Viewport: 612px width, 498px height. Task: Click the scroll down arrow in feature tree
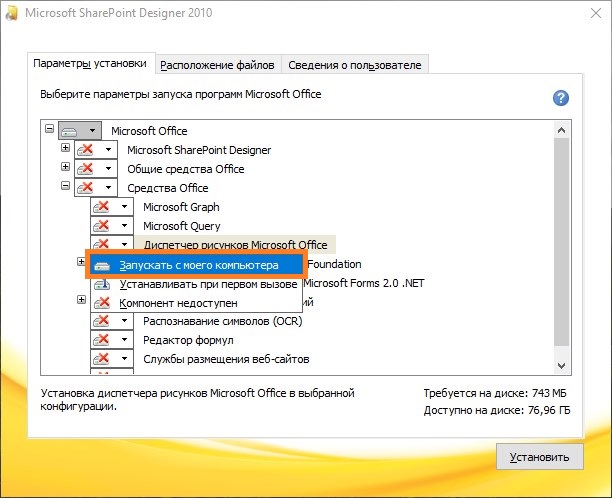click(561, 366)
